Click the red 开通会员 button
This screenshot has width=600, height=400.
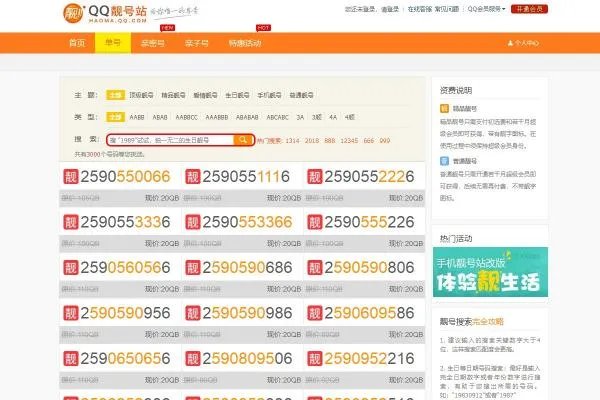529,9
